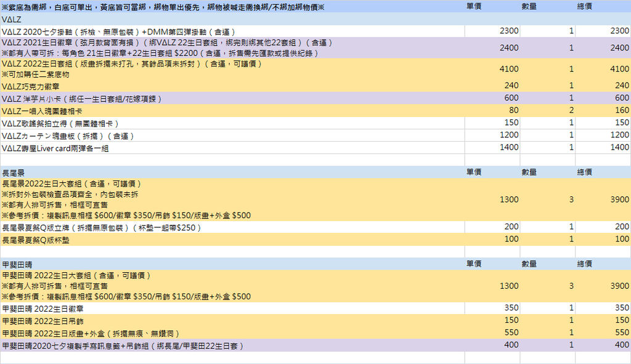Click the 數量 cell of the VΔLZカーテン魂畫板 row

(548, 135)
